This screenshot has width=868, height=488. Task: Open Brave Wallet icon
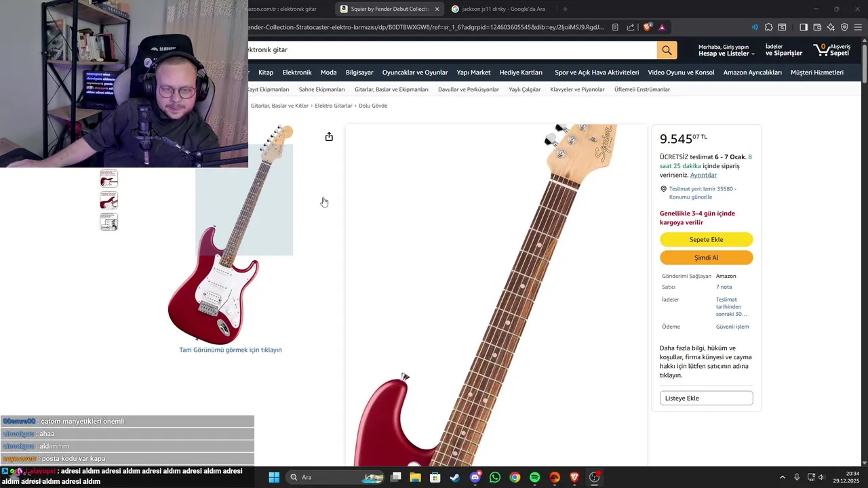(x=817, y=27)
